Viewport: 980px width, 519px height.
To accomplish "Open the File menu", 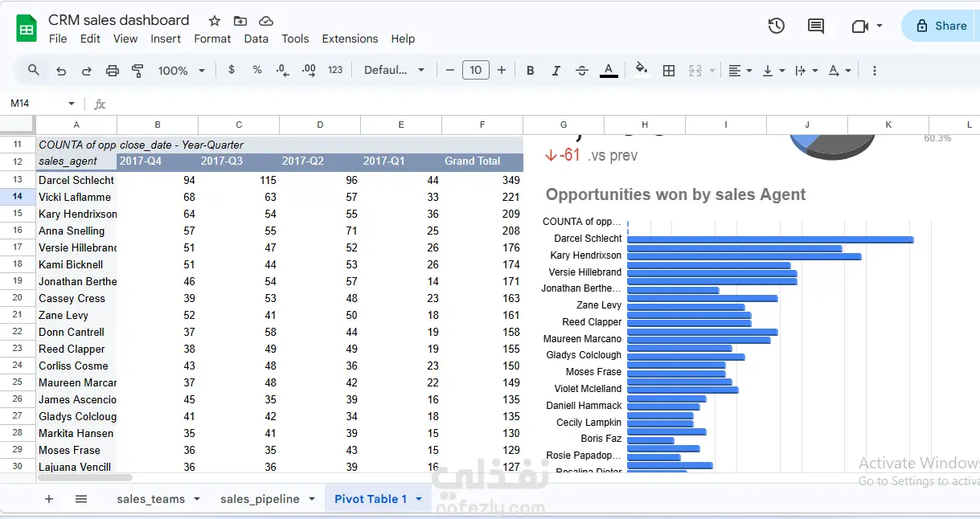I will pyautogui.click(x=58, y=39).
